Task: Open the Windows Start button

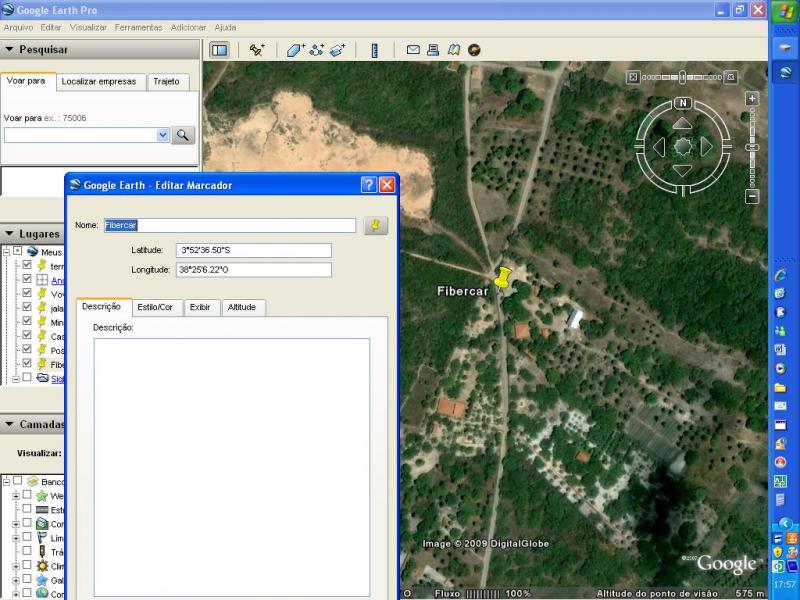Action: click(x=785, y=12)
